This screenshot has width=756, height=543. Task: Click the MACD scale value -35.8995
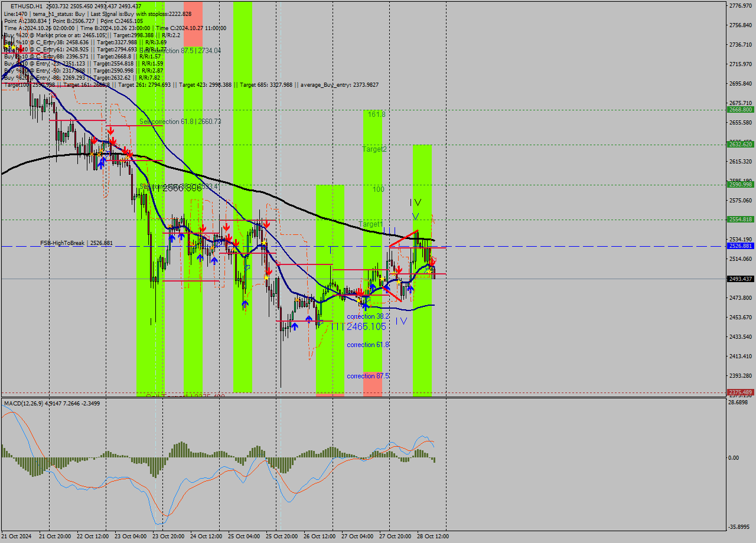pos(740,527)
